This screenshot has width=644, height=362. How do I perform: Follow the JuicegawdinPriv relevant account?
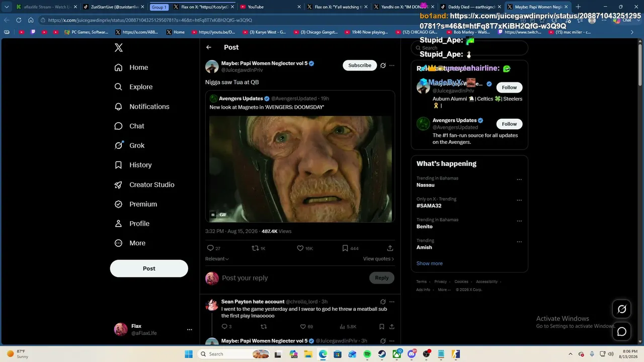click(x=509, y=87)
